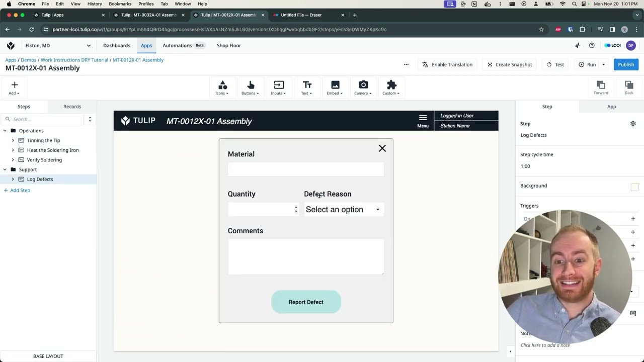The image size is (644, 362).
Task: Open the Run options dropdown arrow
Action: coord(603,64)
